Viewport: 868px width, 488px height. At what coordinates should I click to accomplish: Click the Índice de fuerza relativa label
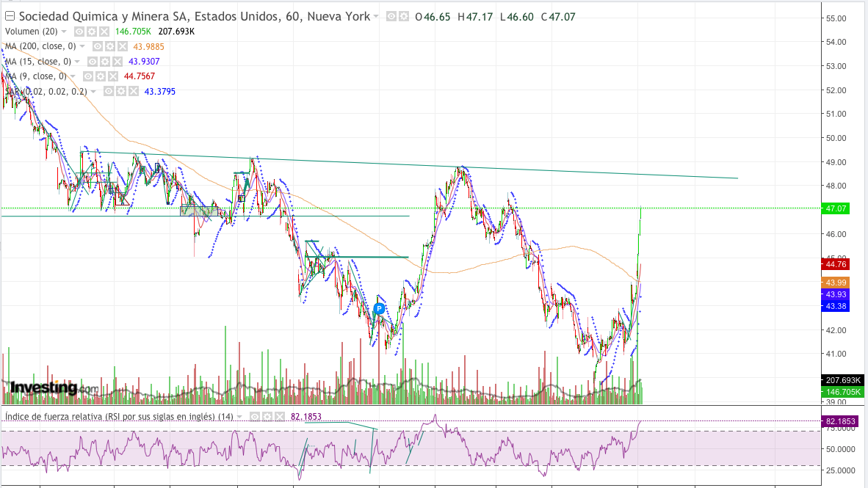pos(119,417)
